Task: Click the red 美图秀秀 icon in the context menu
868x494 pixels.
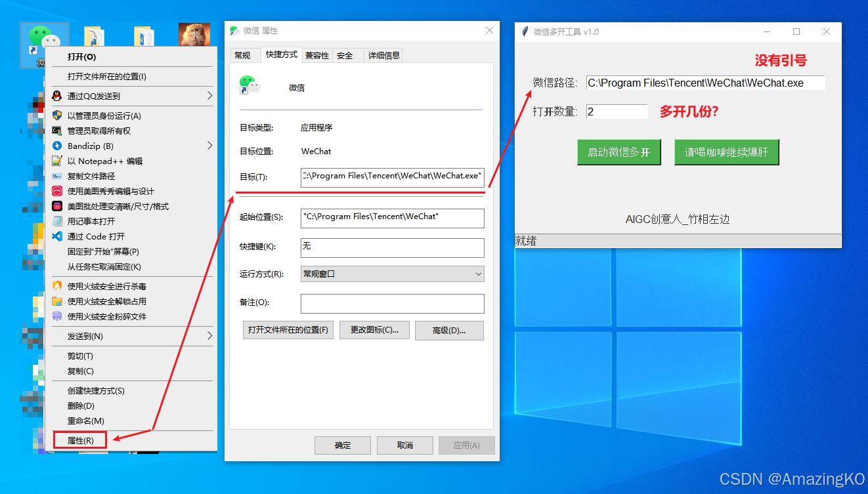Action: click(57, 191)
